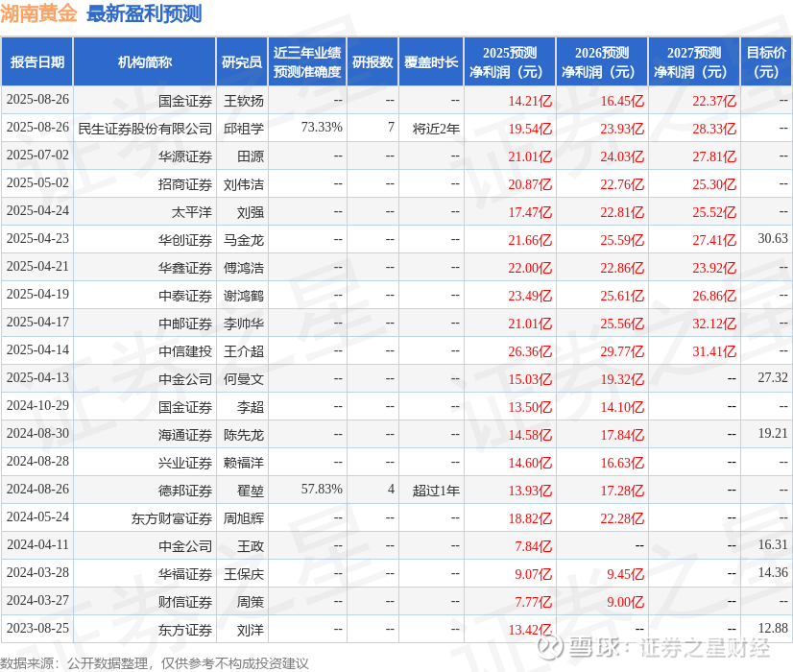This screenshot has height=672, width=793.
Task: Click accuracy value 73.33%
Action: click(x=322, y=127)
